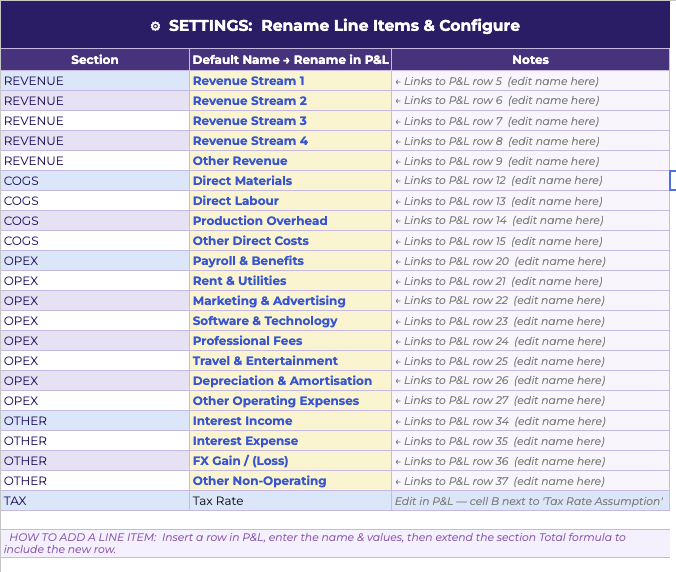
Task: Click OTHER section cell beside FX Gain / (Loss)
Action: 95,461
